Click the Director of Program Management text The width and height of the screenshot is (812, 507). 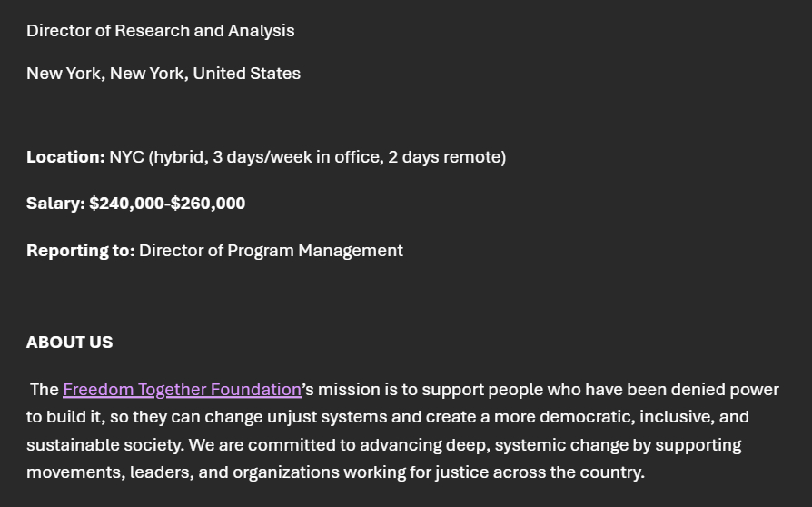point(271,251)
